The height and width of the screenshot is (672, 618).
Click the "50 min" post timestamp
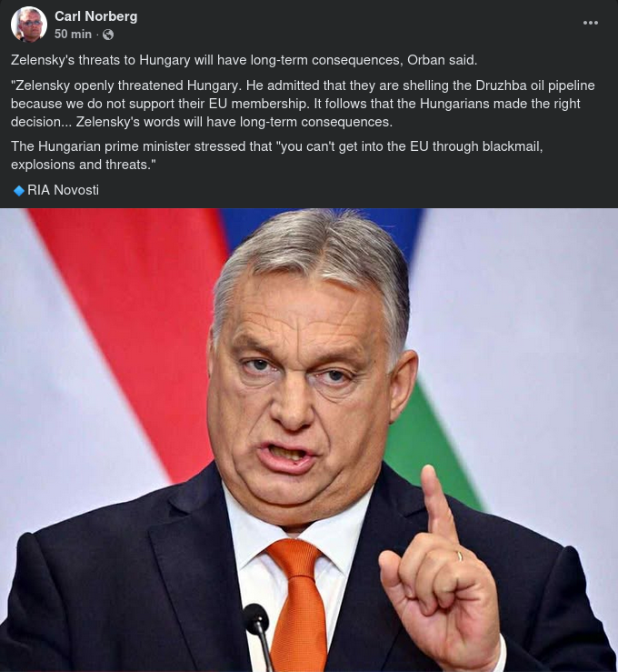tap(73, 35)
